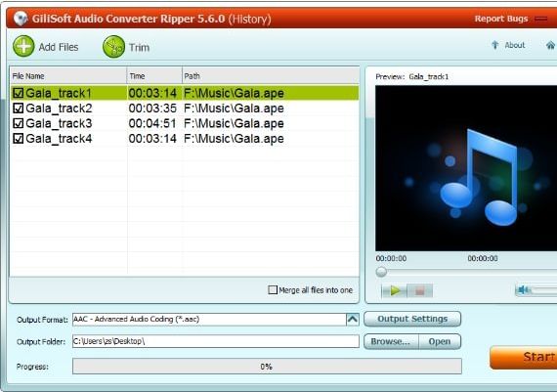Open the History link in title

(250, 19)
